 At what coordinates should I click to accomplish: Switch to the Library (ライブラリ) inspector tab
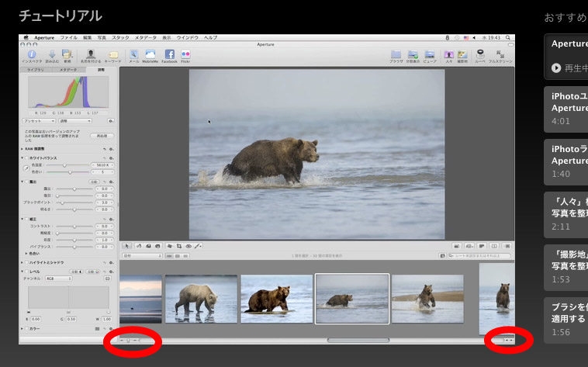click(36, 70)
